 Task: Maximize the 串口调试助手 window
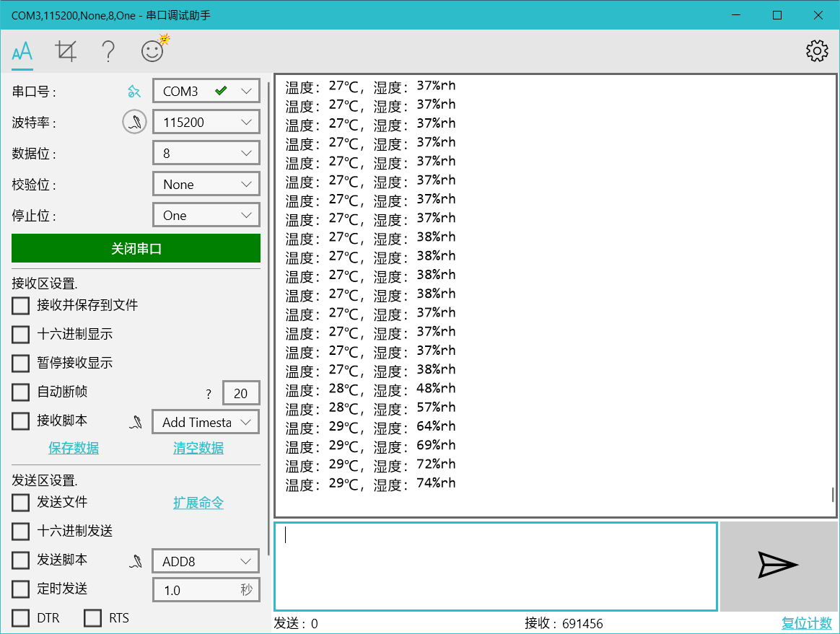click(x=777, y=15)
